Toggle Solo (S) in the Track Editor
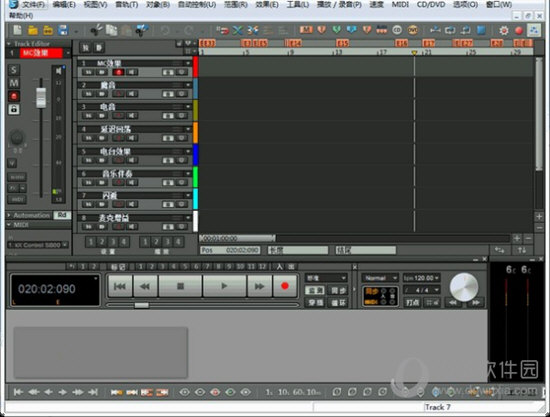Viewport: 550px width, 417px height. 14,70
